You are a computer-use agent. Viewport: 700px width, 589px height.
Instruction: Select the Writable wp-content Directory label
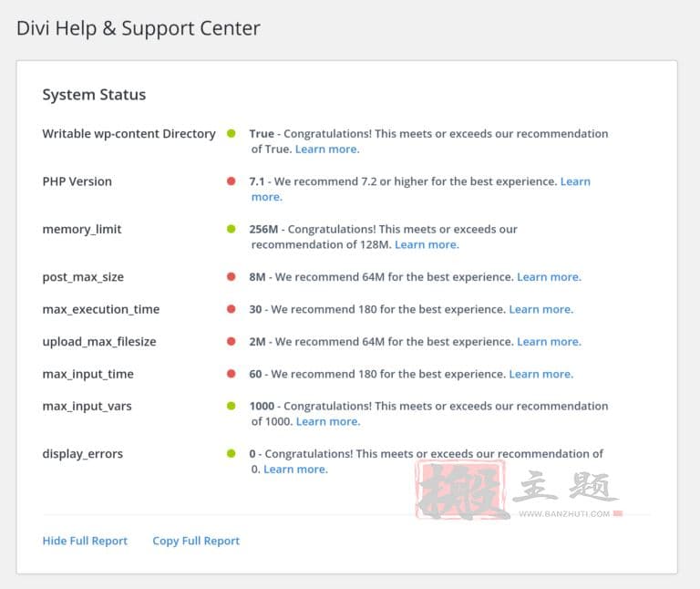129,134
